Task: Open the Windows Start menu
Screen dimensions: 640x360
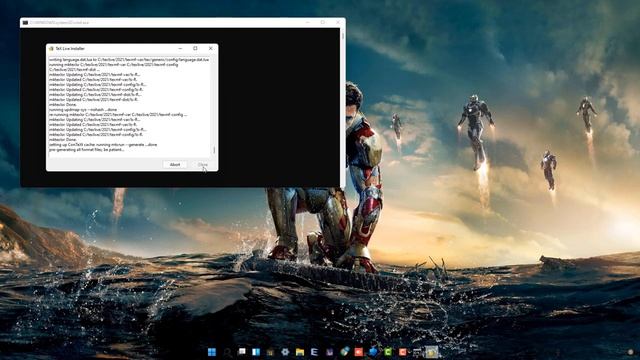Action: (x=212, y=352)
